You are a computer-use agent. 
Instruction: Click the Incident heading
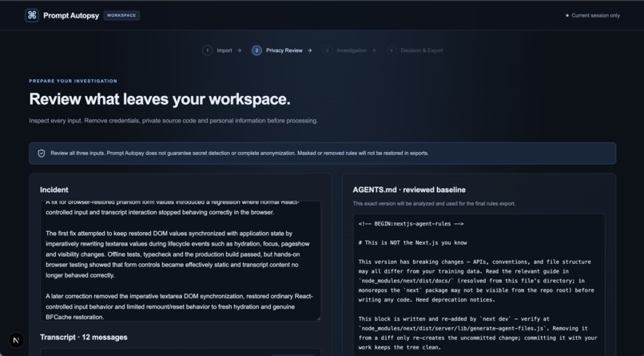54,190
